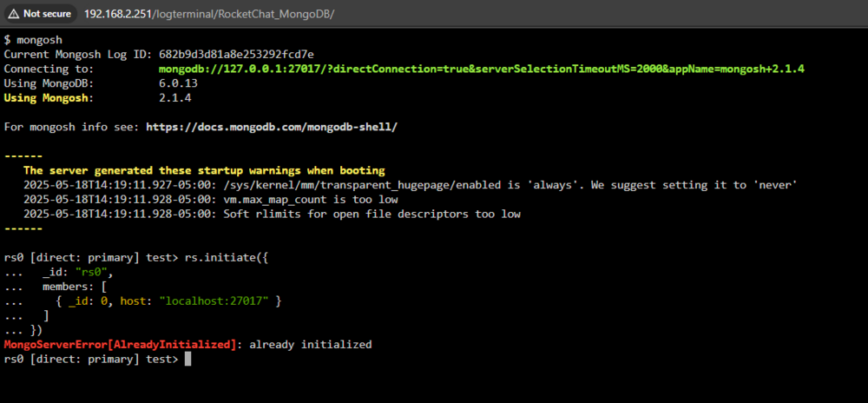Click the terminal cursor at the last prompt
Screen dimensions: 868x403
187,360
